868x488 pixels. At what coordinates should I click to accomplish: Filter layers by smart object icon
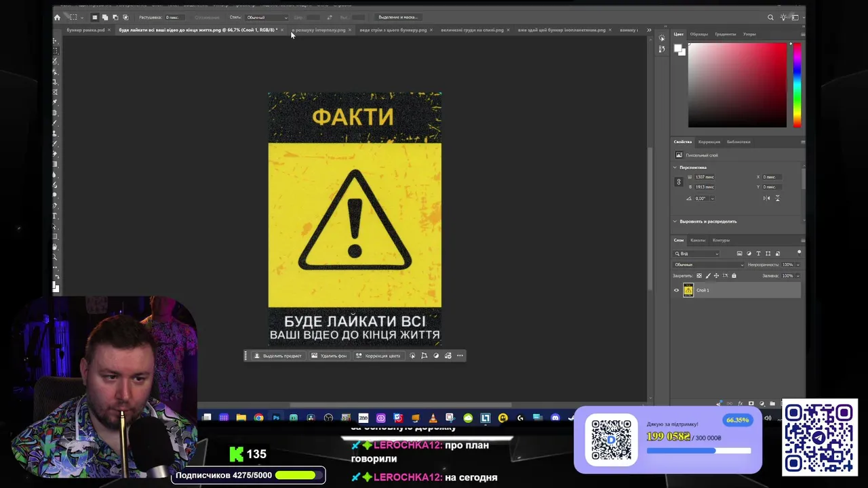tap(777, 253)
